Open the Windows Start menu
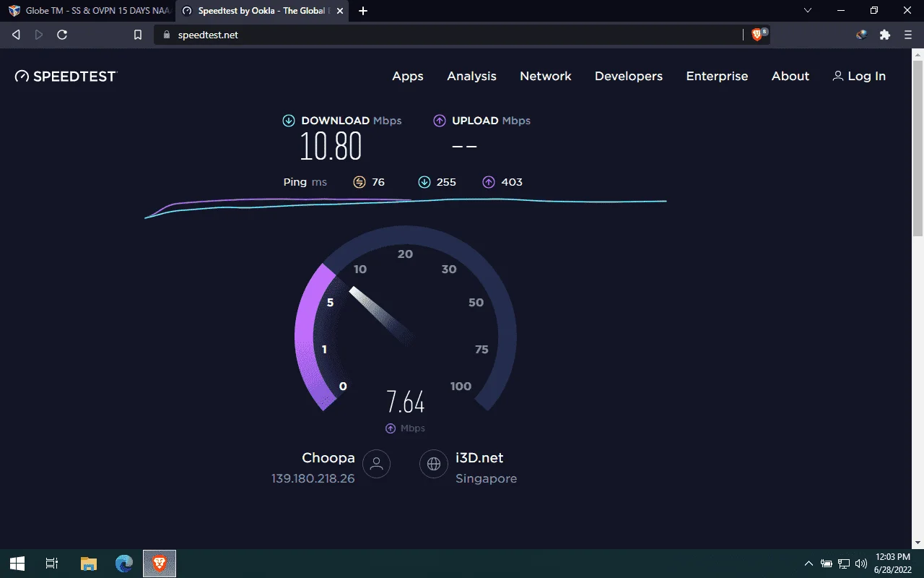Image resolution: width=924 pixels, height=578 pixels. pyautogui.click(x=17, y=564)
